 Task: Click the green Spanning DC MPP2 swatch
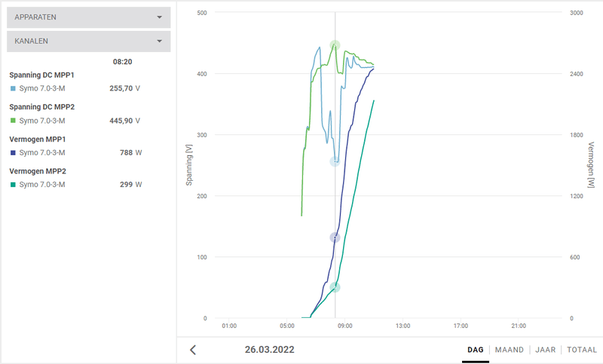point(13,121)
